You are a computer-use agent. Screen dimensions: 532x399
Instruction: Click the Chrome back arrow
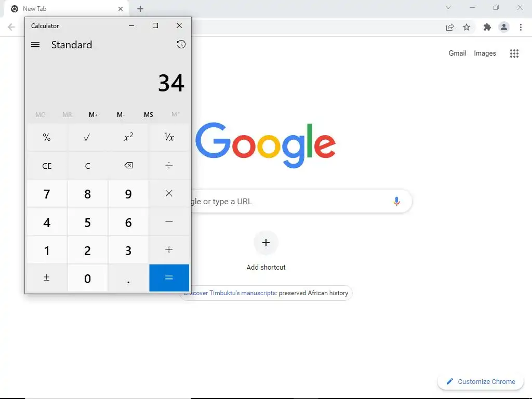click(11, 27)
